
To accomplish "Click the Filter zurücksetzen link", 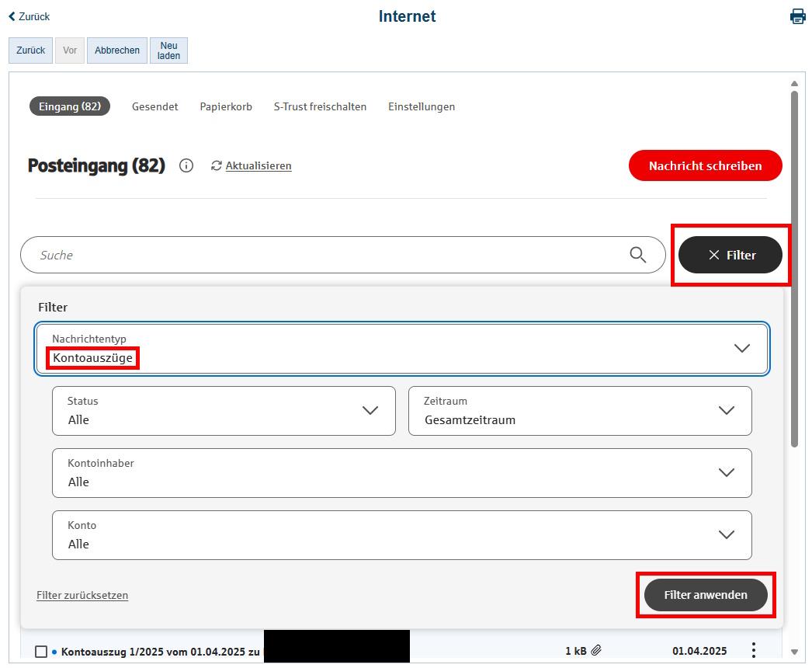I will (82, 594).
